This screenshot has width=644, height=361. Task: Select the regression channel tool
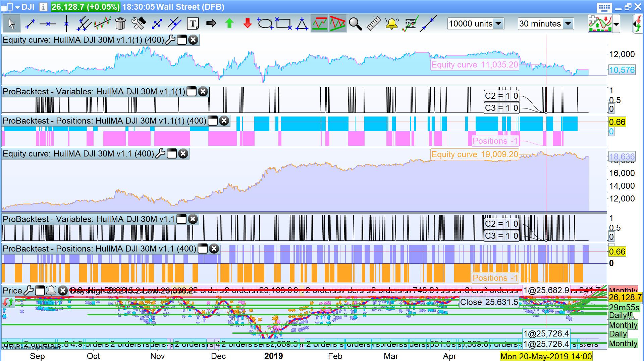coord(102,24)
